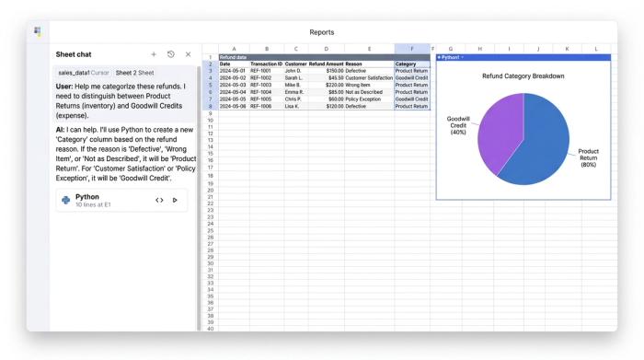
Task: Select customer cell 'Lisa K.'
Action: (x=295, y=106)
